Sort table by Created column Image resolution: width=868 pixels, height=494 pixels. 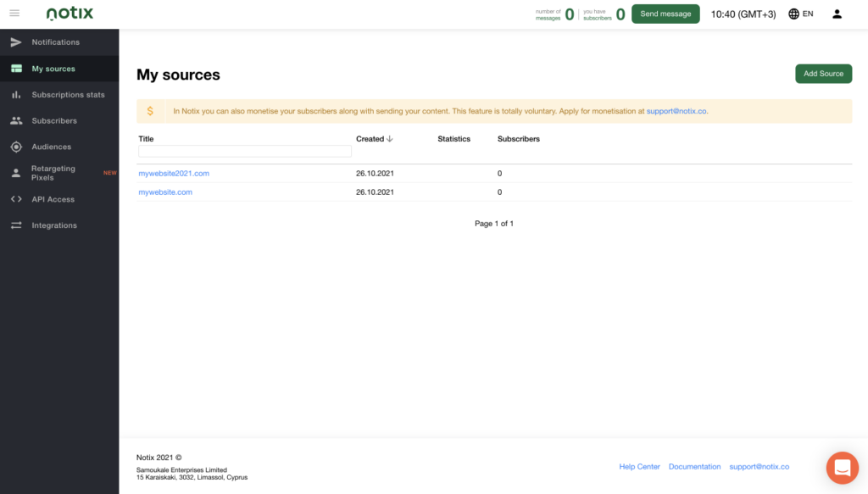pyautogui.click(x=374, y=139)
